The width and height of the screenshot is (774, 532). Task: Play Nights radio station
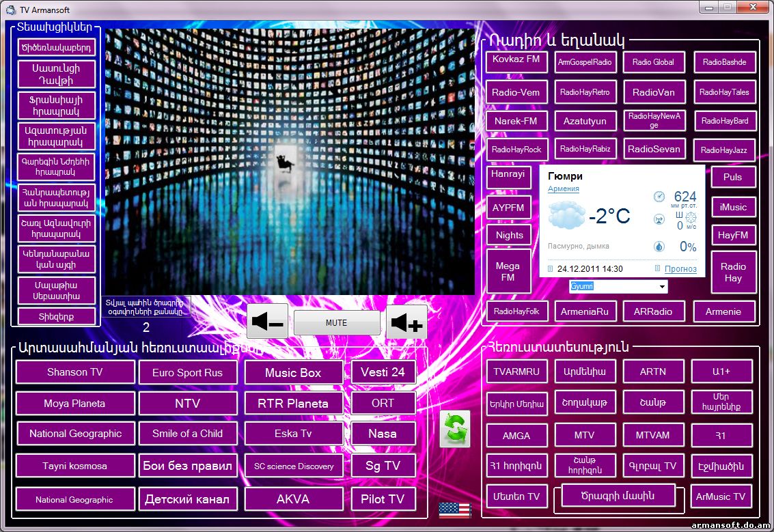pyautogui.click(x=509, y=235)
